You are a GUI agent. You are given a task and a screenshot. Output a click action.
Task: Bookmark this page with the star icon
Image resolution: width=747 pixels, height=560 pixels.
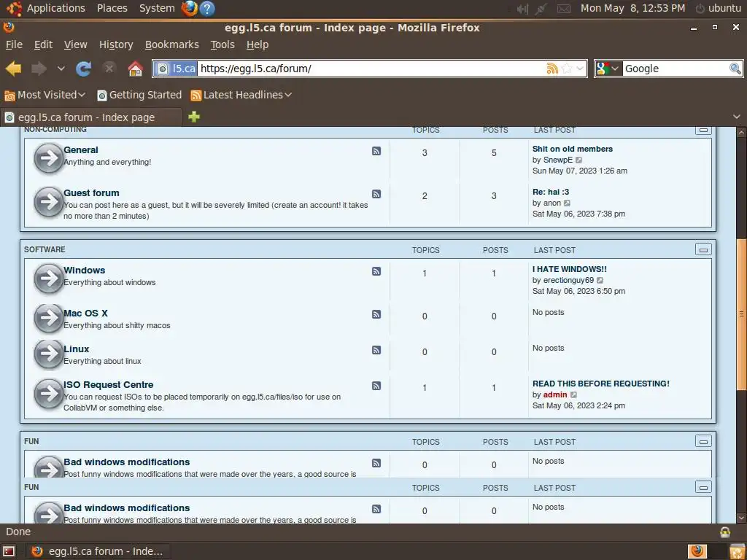click(566, 69)
